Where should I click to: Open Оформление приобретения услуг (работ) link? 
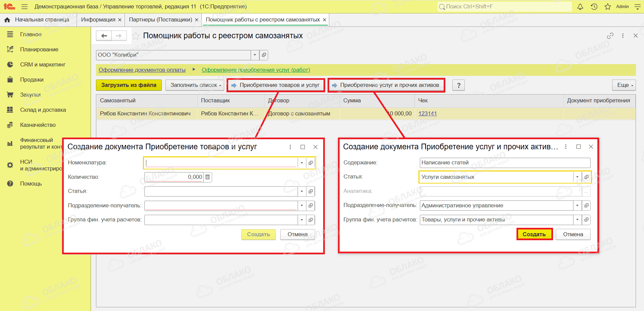point(256,70)
